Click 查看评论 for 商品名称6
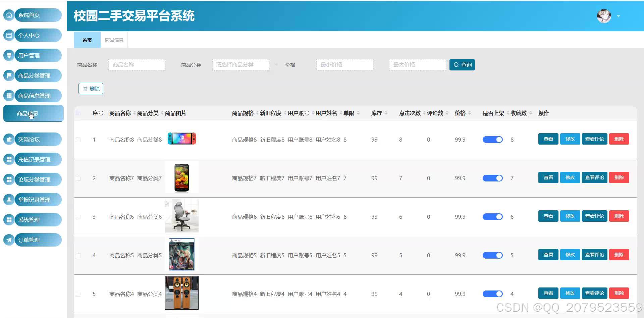 pos(595,216)
